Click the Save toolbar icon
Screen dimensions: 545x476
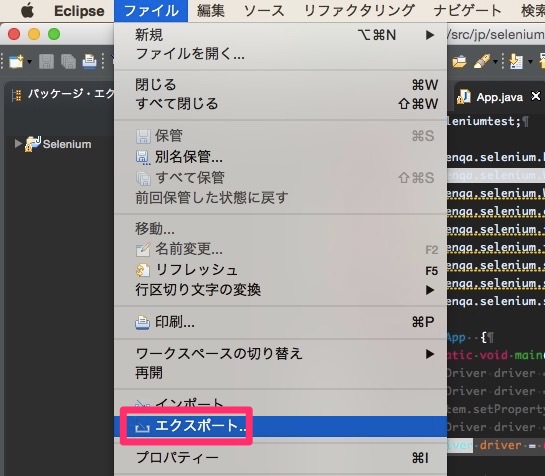click(47, 62)
